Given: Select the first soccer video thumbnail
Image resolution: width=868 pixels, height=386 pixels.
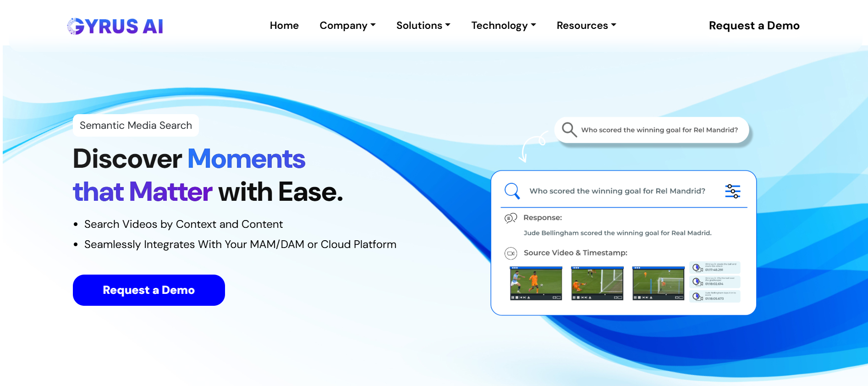Looking at the screenshot, I should pyautogui.click(x=536, y=281).
